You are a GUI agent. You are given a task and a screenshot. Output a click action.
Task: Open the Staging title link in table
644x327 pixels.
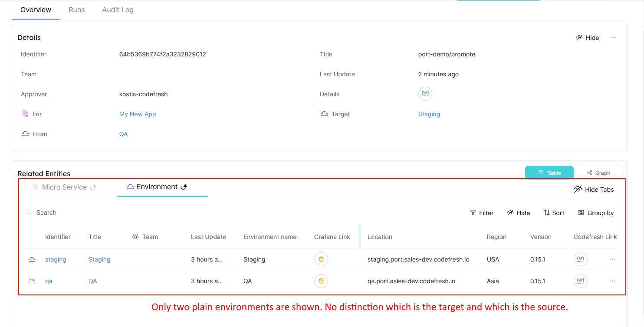pyautogui.click(x=99, y=259)
